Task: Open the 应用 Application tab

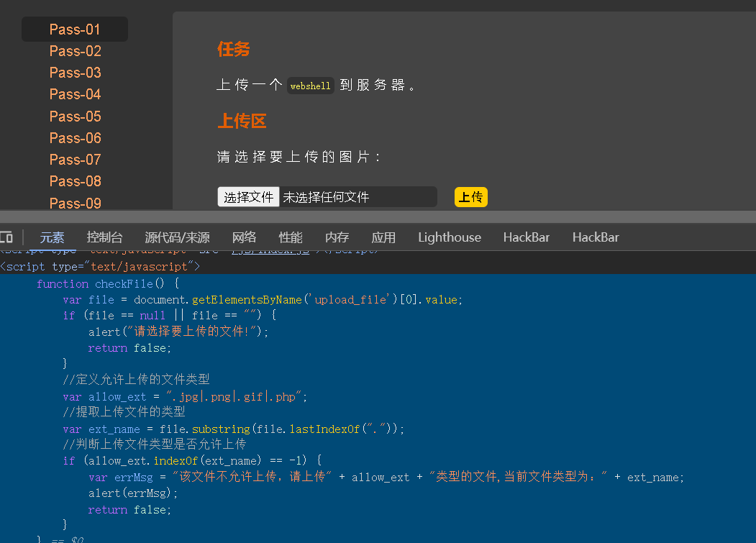Action: pos(383,237)
